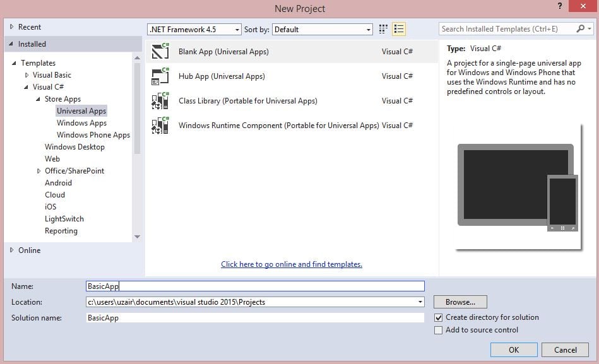Click the project Name input field

255,286
